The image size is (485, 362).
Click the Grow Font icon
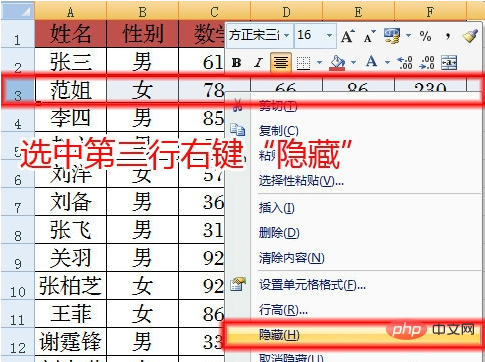pyautogui.click(x=348, y=36)
